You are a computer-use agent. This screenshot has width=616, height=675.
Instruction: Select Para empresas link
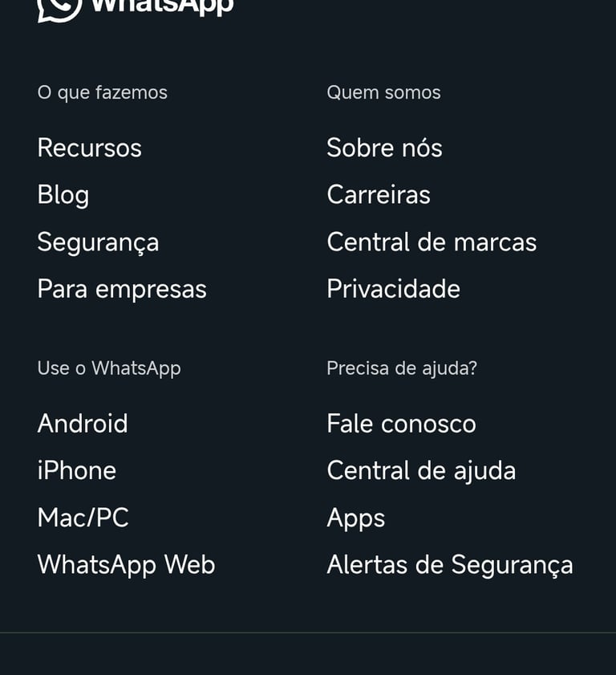[122, 289]
